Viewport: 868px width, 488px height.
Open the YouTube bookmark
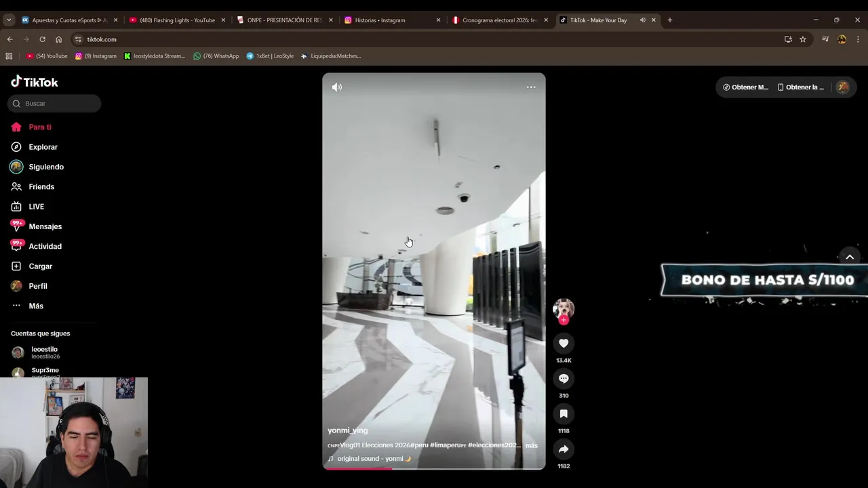[47, 56]
